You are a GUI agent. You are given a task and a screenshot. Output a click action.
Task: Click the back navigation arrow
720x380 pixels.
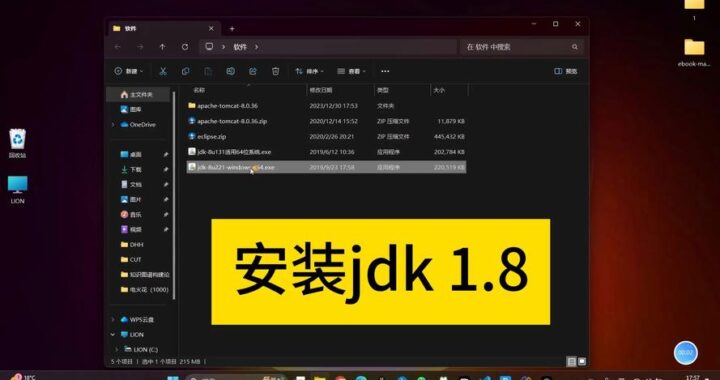[x=118, y=47]
